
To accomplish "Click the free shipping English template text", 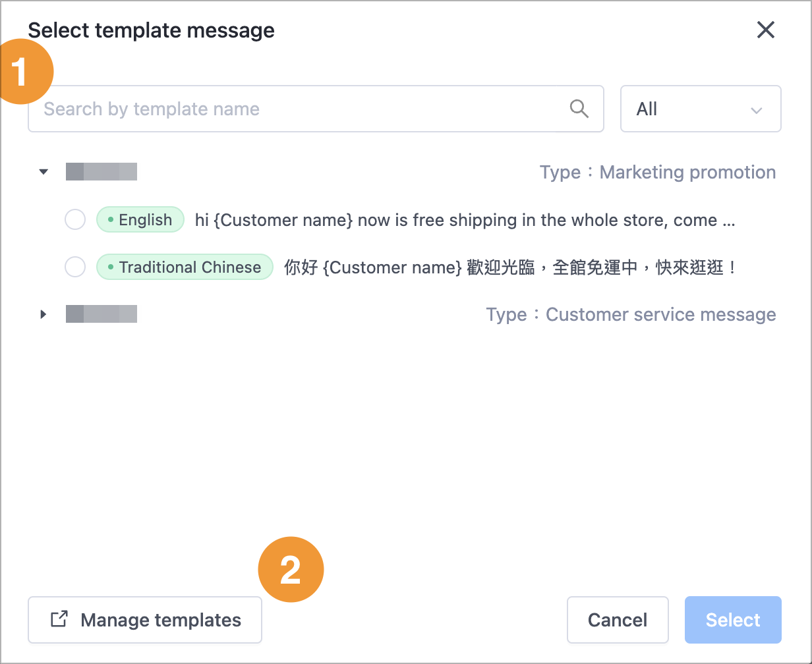I will [x=465, y=220].
